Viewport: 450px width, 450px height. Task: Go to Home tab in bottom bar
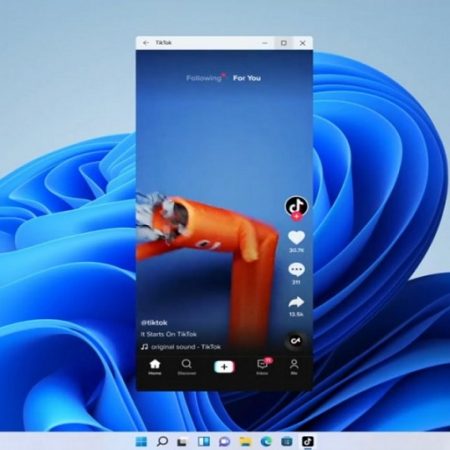tap(155, 367)
